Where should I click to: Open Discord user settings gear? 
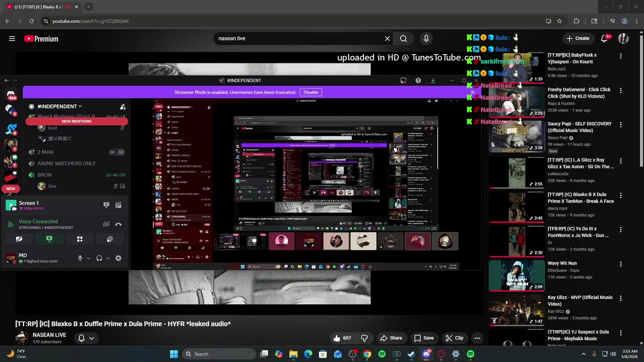(x=118, y=258)
